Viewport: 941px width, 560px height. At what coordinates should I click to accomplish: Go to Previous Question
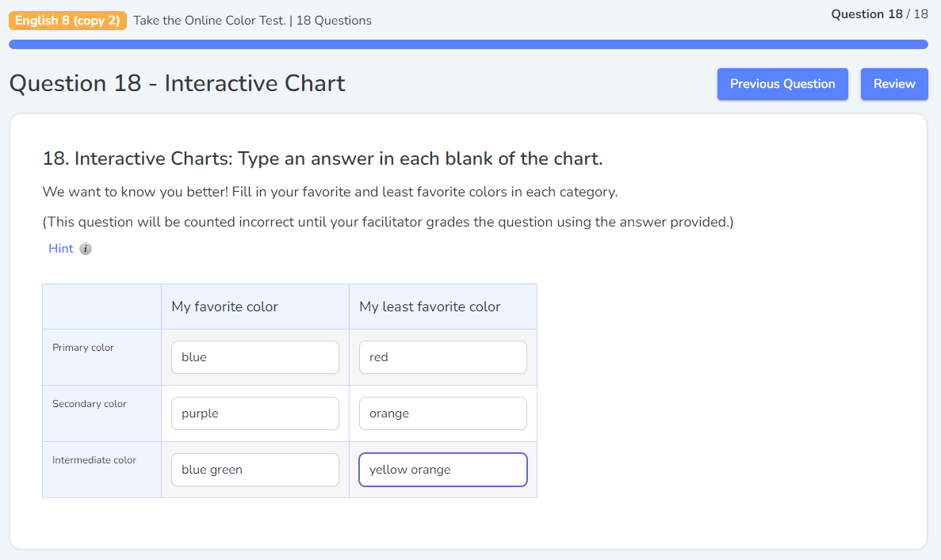782,84
